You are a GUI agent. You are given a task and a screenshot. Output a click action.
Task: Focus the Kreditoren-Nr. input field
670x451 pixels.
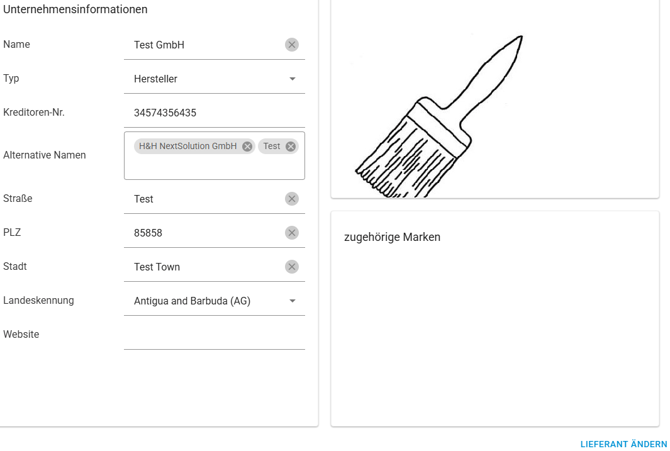pos(214,113)
